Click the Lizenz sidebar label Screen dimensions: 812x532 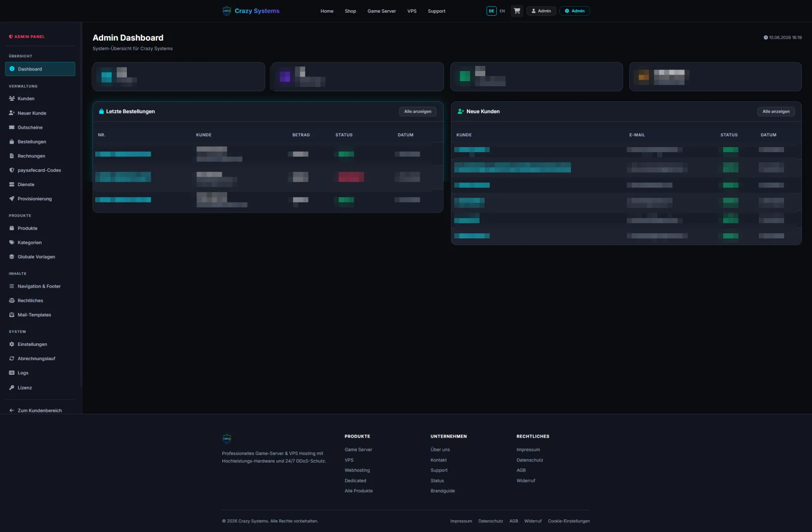click(x=25, y=387)
